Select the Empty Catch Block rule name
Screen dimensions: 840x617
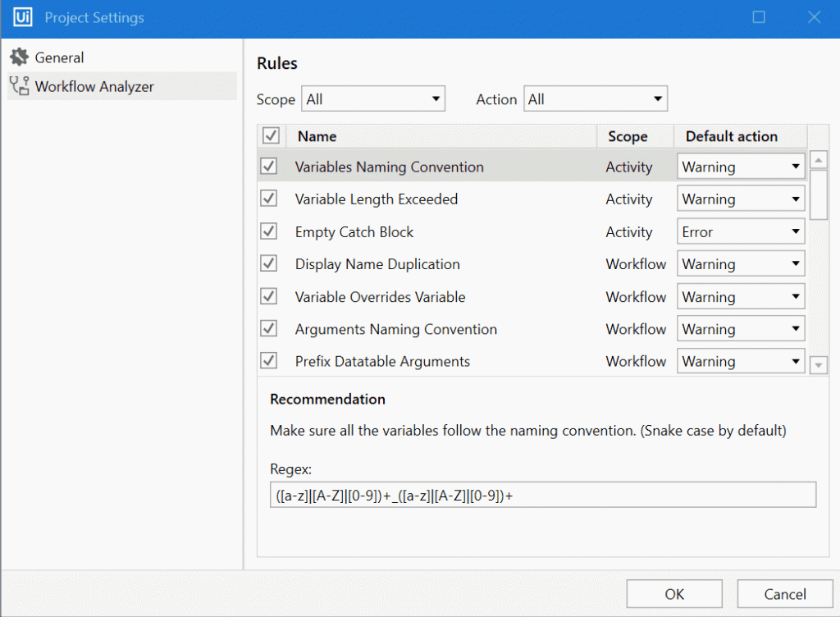[354, 232]
